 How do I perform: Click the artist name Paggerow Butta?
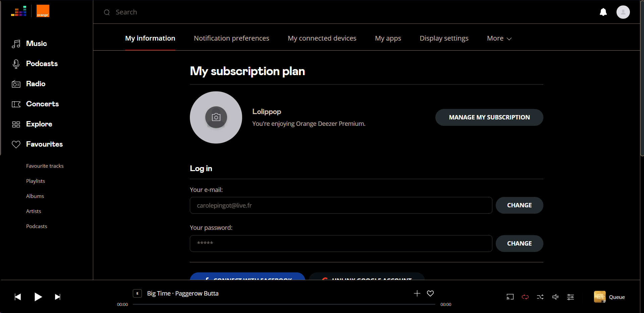pos(197,294)
